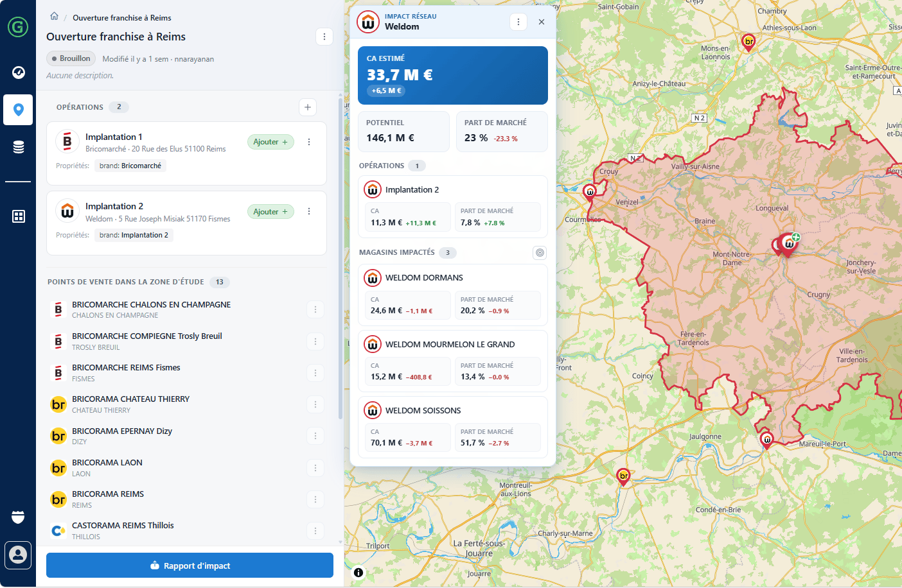Select the map pin sidebar icon
This screenshot has height=588, width=902.
(x=18, y=110)
